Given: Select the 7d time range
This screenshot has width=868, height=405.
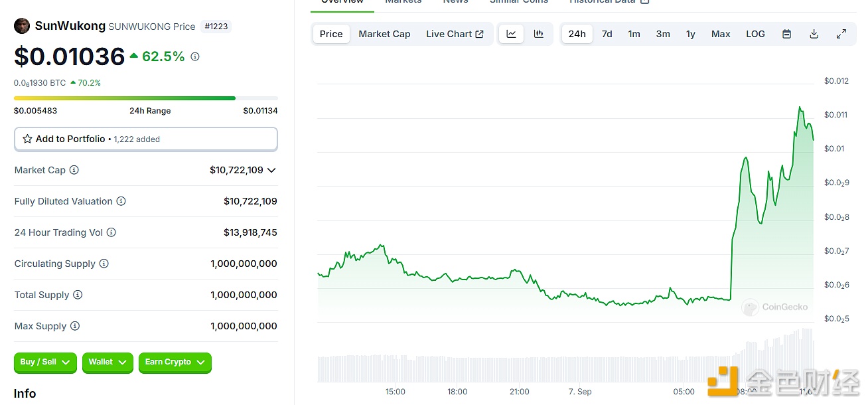Looking at the screenshot, I should pyautogui.click(x=607, y=34).
